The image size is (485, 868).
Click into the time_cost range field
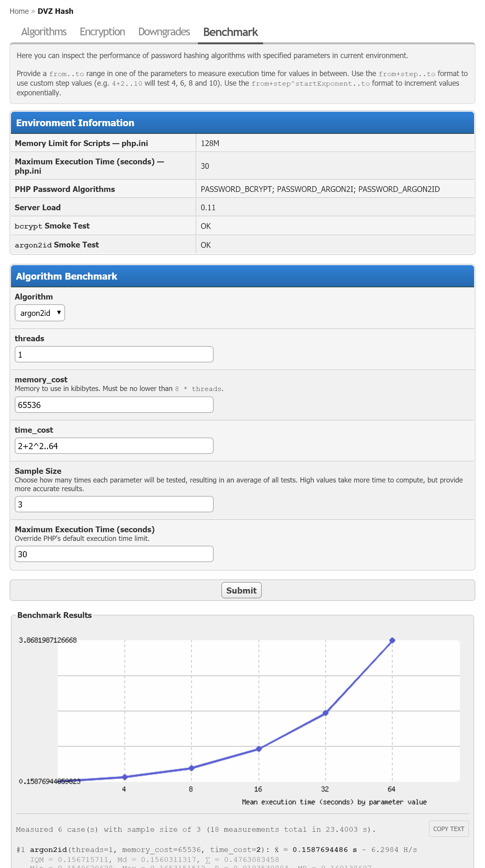[114, 446]
